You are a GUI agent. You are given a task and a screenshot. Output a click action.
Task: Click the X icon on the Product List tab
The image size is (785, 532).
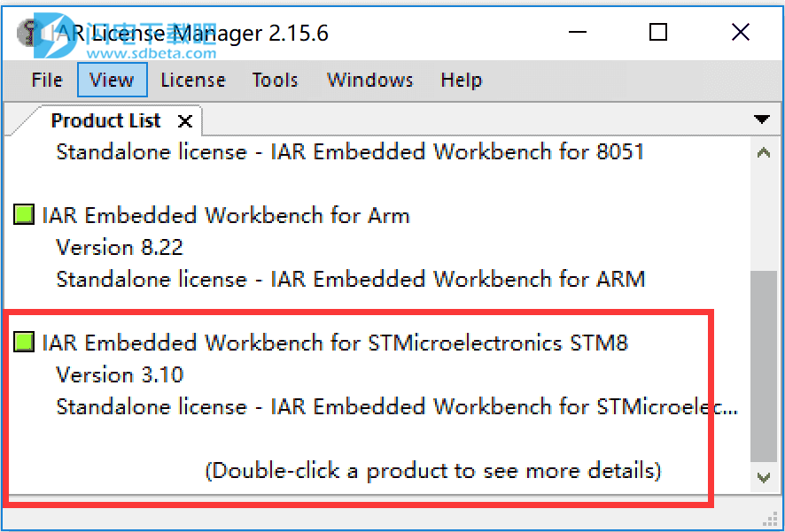click(184, 120)
